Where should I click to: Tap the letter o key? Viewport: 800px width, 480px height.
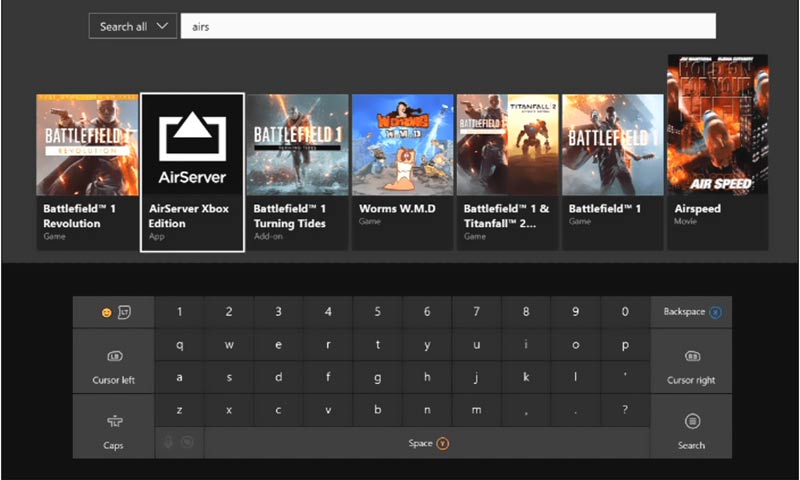coord(576,345)
